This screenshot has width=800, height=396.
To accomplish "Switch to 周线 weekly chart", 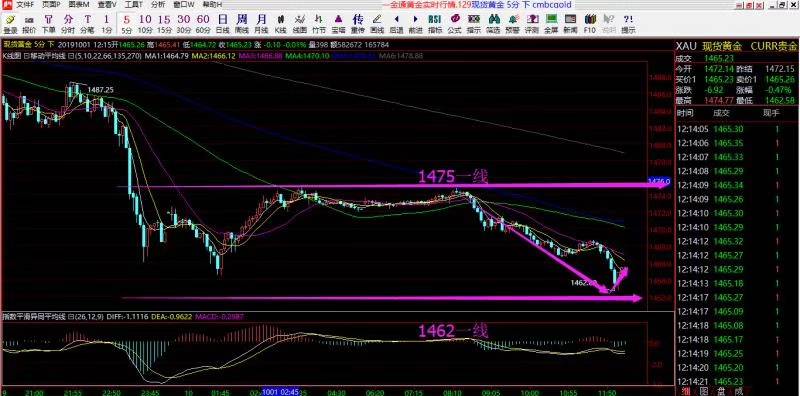I will point(242,23).
